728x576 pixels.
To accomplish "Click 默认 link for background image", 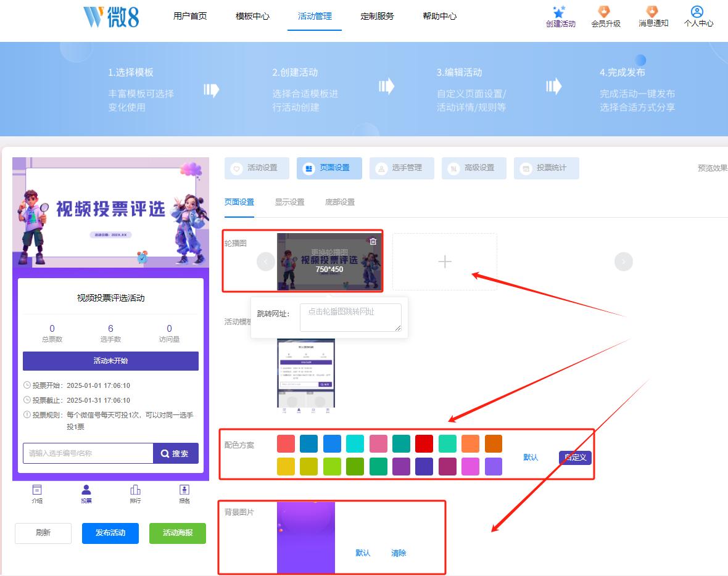I will pyautogui.click(x=363, y=553).
